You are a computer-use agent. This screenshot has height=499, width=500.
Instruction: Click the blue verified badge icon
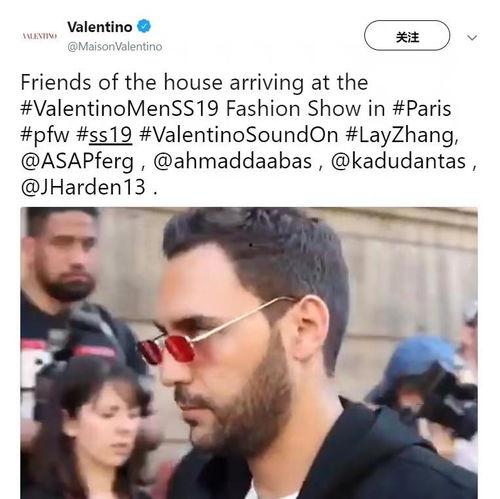click(x=144, y=26)
